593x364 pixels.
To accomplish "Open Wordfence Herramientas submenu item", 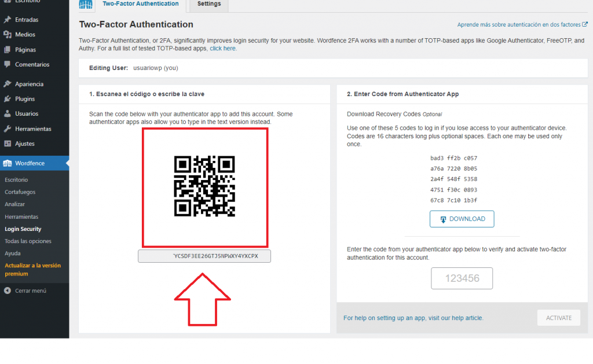I will tap(21, 216).
